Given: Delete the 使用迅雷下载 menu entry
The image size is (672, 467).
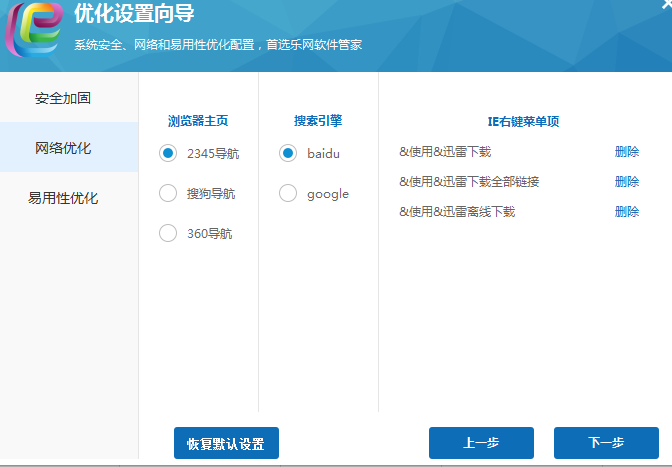Looking at the screenshot, I should (627, 152).
